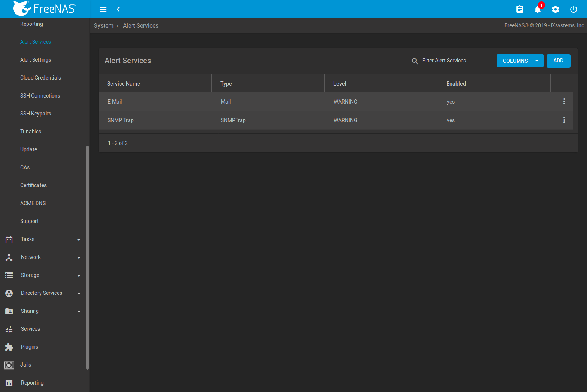This screenshot has height=392, width=587.
Task: Click WARNING level in SNMP Trap row
Action: coord(345,120)
